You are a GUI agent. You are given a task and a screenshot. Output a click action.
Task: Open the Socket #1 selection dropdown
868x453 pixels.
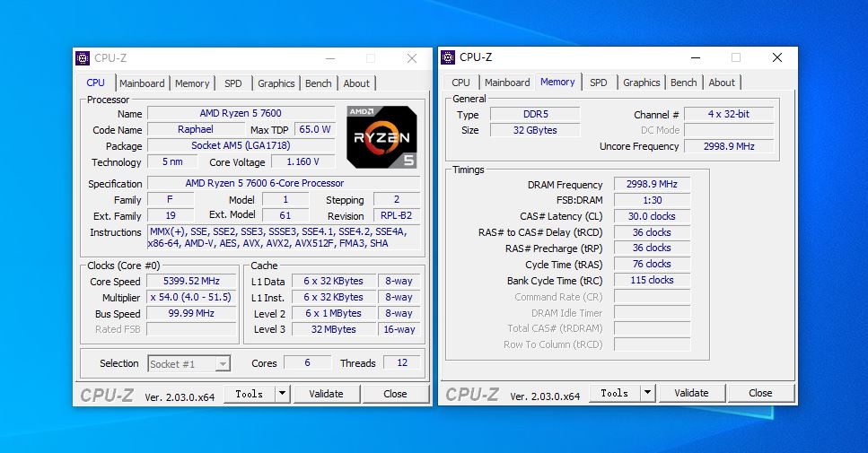(189, 364)
